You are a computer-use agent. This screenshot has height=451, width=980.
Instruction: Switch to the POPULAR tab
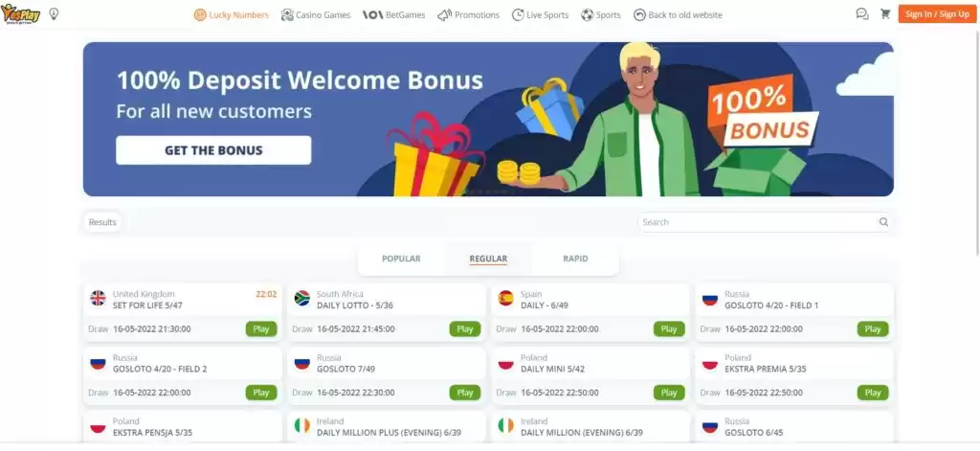point(401,259)
